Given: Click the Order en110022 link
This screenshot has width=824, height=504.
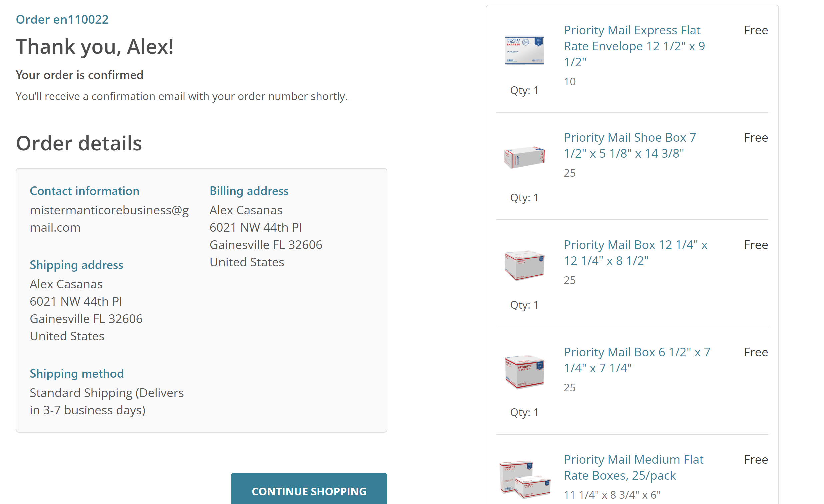Looking at the screenshot, I should point(62,19).
